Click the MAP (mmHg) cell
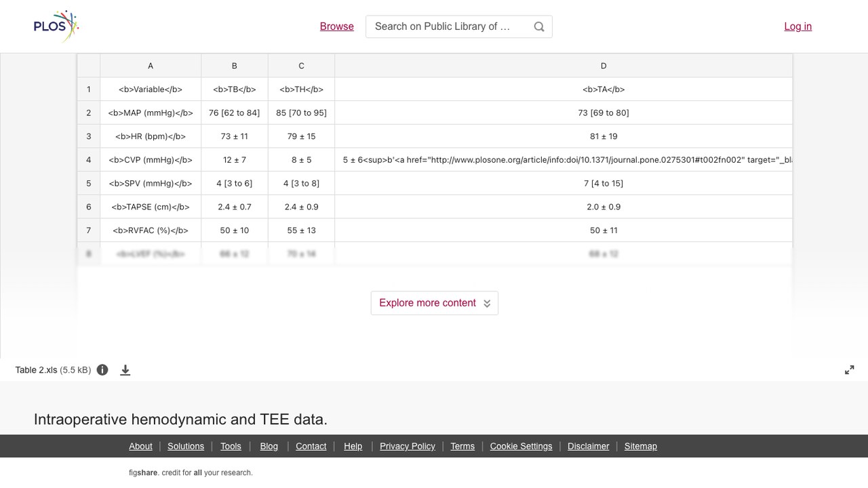The height and width of the screenshot is (488, 868). 151,113
